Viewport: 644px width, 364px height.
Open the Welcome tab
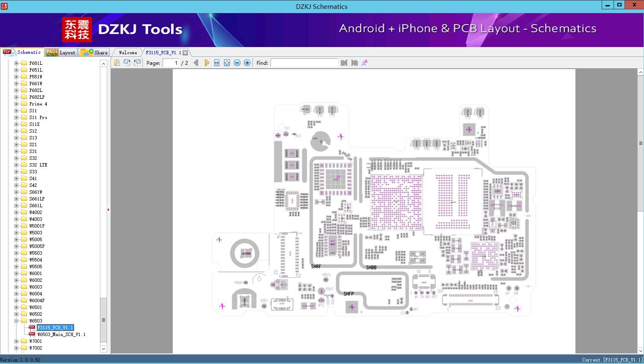point(128,53)
